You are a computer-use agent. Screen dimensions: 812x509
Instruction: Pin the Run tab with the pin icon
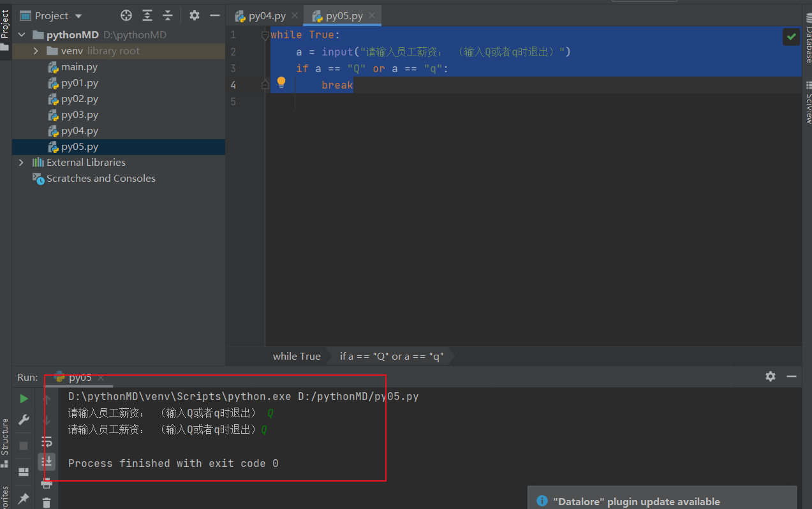[24, 498]
